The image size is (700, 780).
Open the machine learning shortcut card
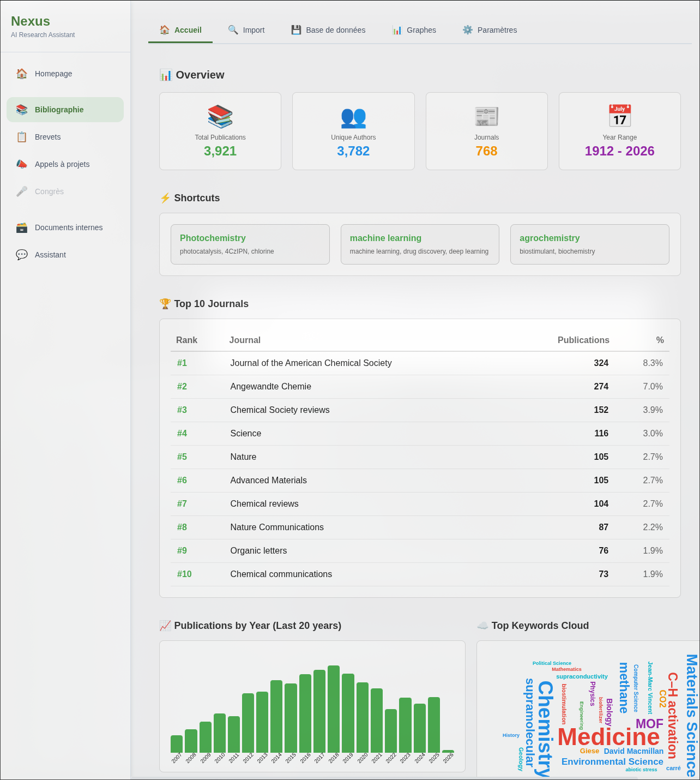tap(420, 244)
